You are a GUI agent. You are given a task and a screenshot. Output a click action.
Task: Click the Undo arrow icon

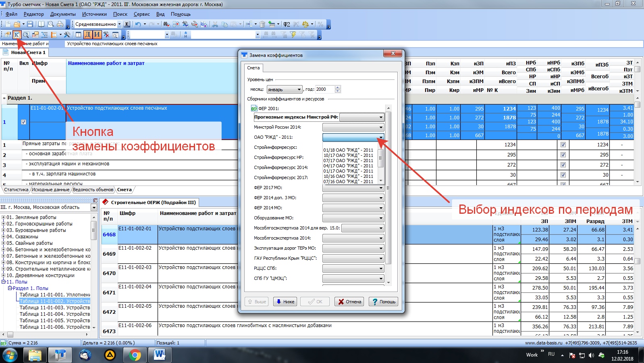[138, 24]
